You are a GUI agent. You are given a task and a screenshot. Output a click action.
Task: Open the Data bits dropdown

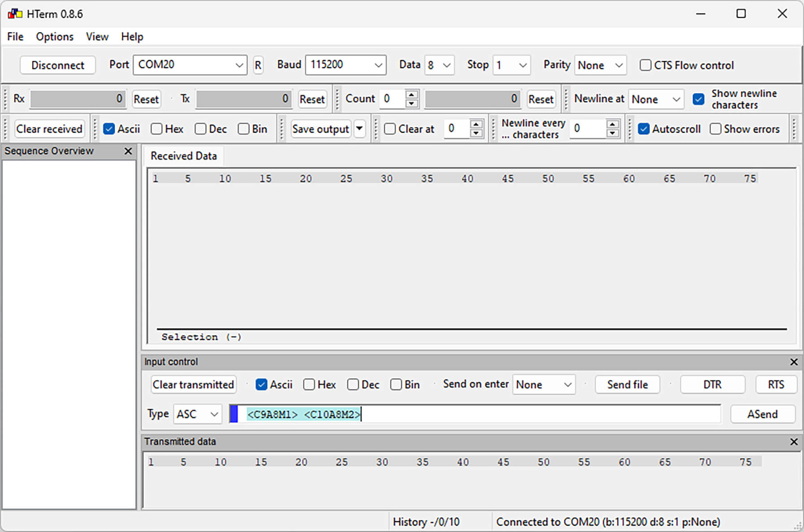pyautogui.click(x=440, y=65)
